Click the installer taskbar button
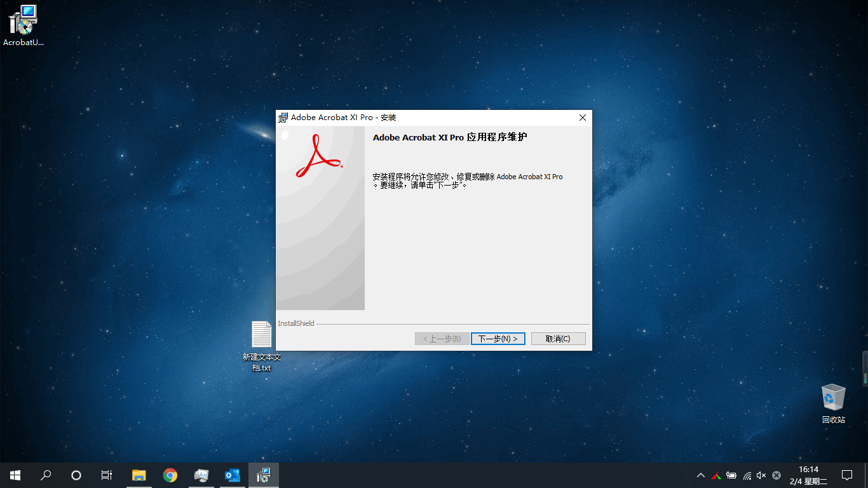This screenshot has height=488, width=868. tap(263, 475)
